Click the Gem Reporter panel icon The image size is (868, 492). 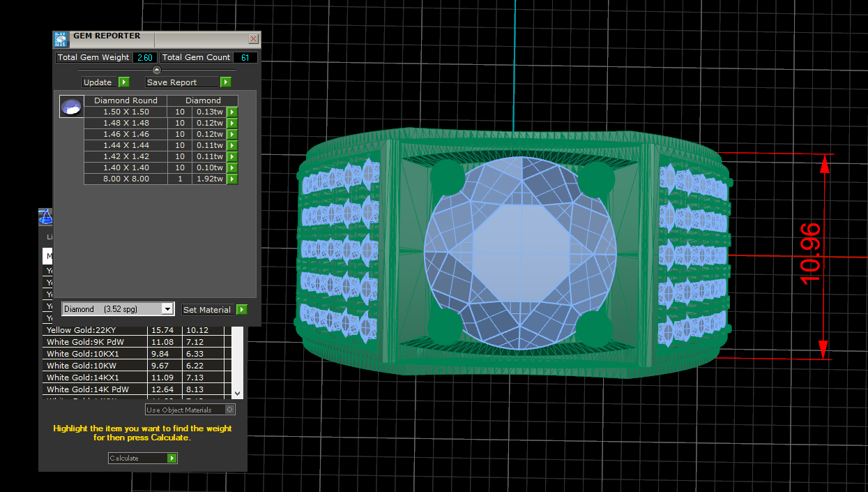61,39
